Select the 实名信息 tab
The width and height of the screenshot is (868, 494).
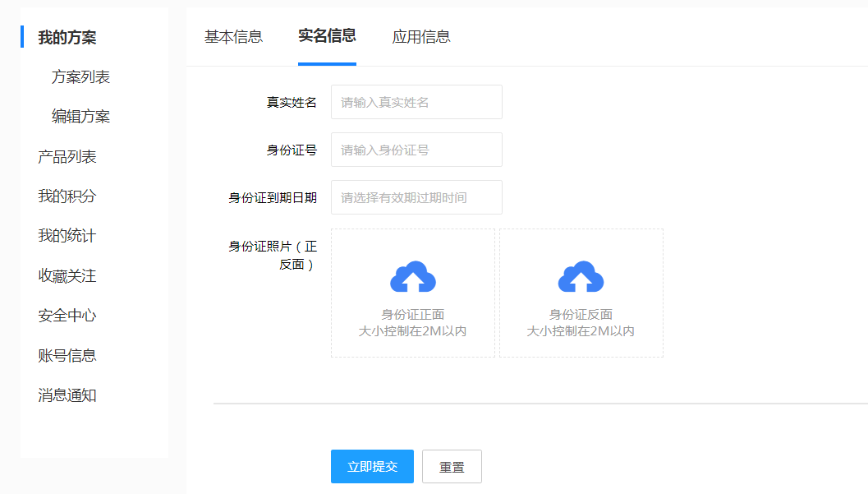(x=327, y=36)
